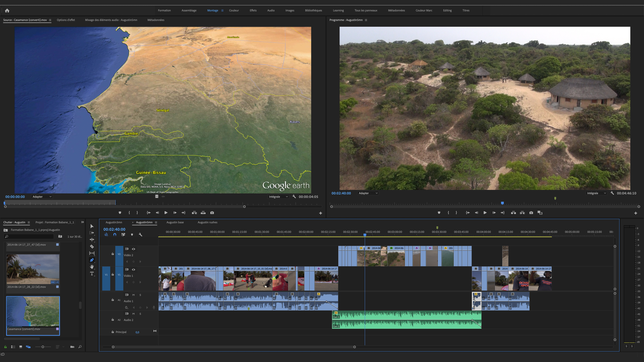Click Export Frame camera in Program monitor
Viewport: 644px width, 362px height.
[531, 213]
